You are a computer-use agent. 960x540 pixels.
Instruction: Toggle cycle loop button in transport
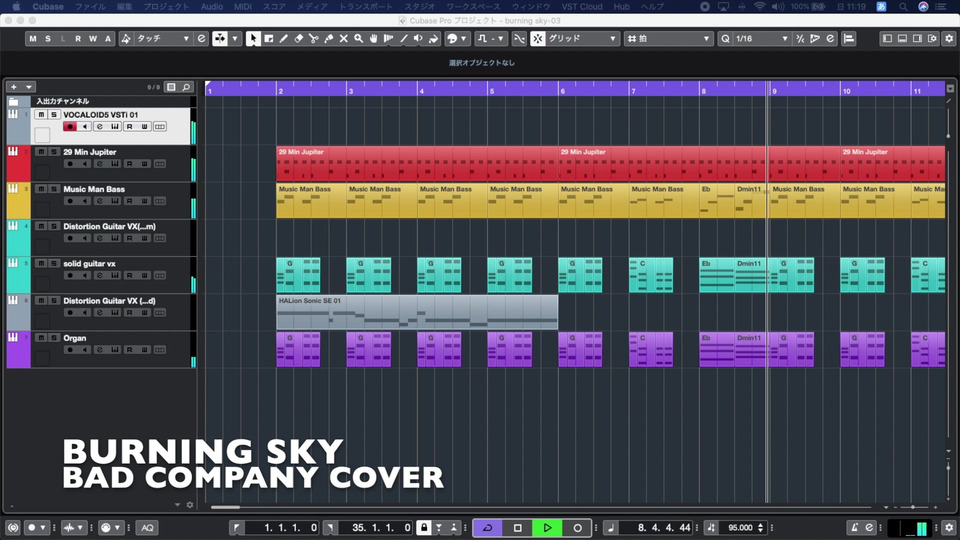[x=488, y=528]
